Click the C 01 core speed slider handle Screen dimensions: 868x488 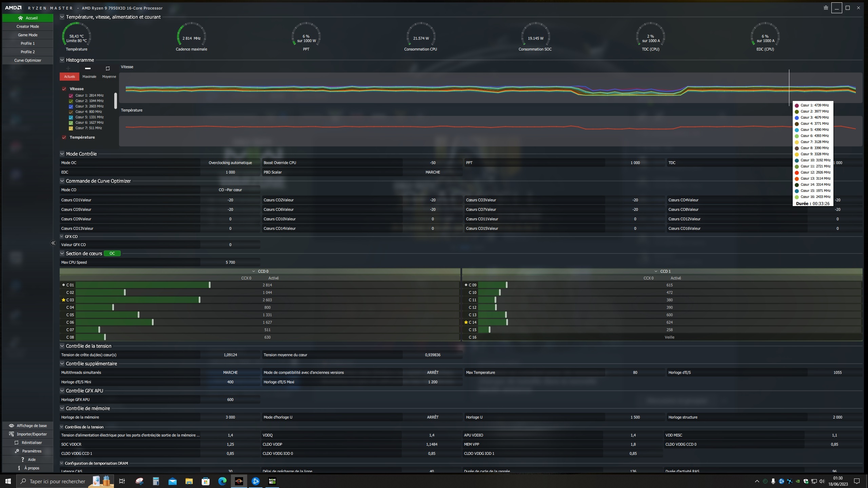click(210, 285)
